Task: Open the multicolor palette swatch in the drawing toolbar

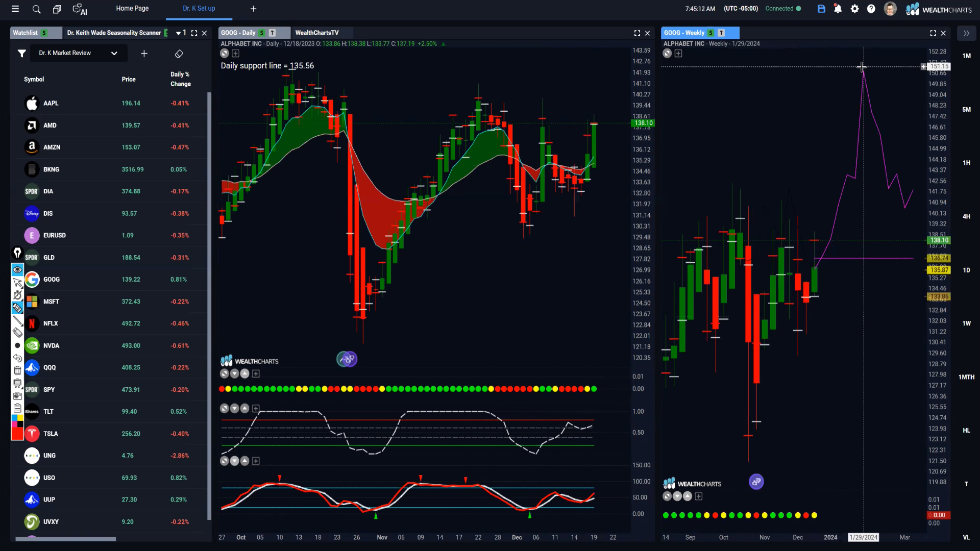Action: point(17,421)
